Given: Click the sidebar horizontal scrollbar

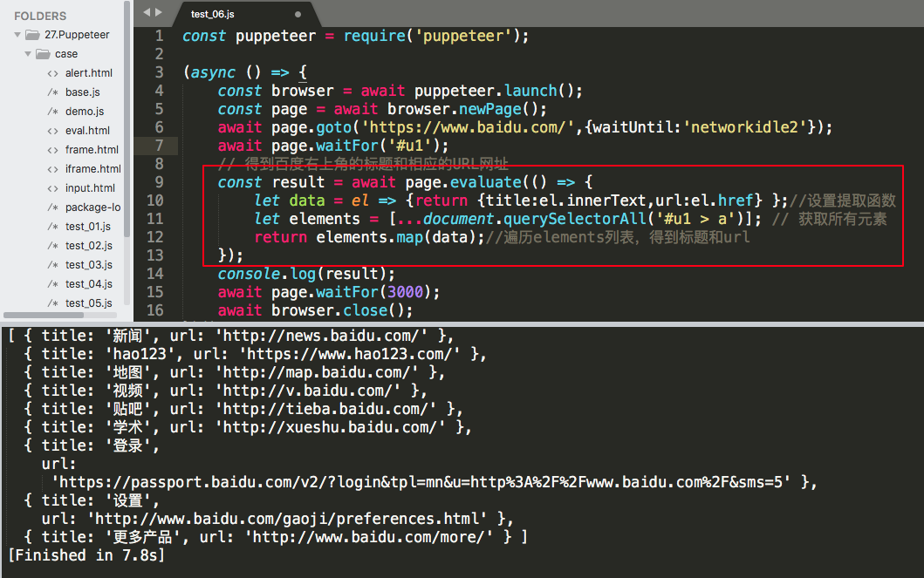Looking at the screenshot, I should click(43, 316).
